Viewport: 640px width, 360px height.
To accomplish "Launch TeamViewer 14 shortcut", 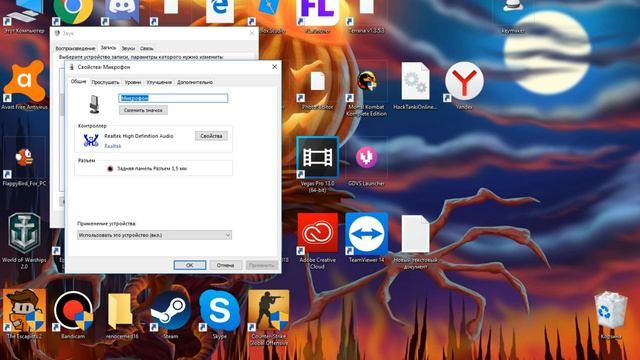I will (367, 233).
